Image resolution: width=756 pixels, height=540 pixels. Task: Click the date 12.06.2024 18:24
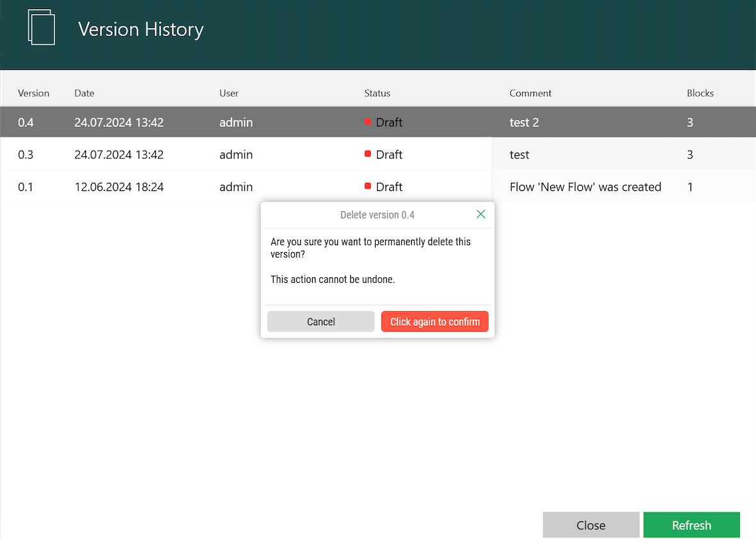(119, 187)
